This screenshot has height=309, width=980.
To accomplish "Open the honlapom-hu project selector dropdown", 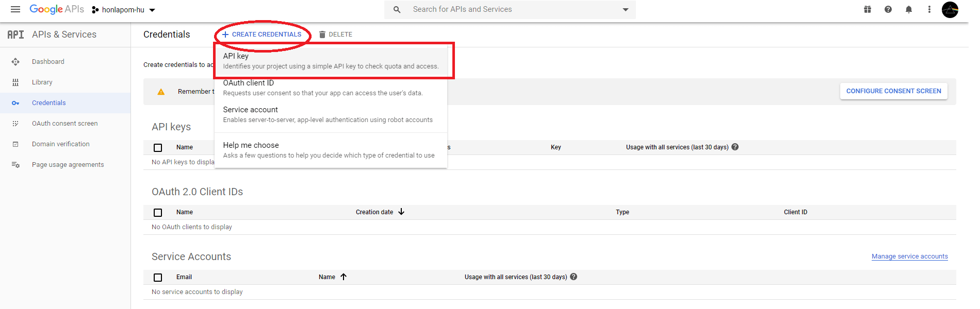I will 124,10.
